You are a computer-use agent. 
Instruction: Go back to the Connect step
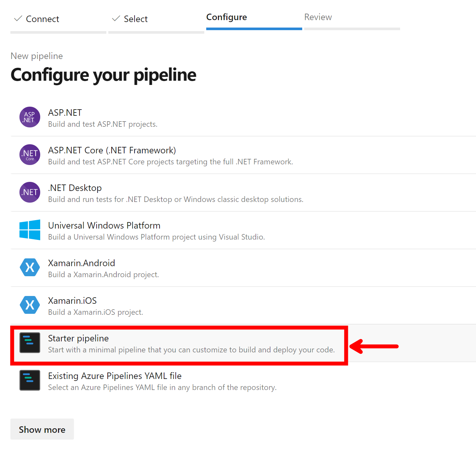point(42,19)
